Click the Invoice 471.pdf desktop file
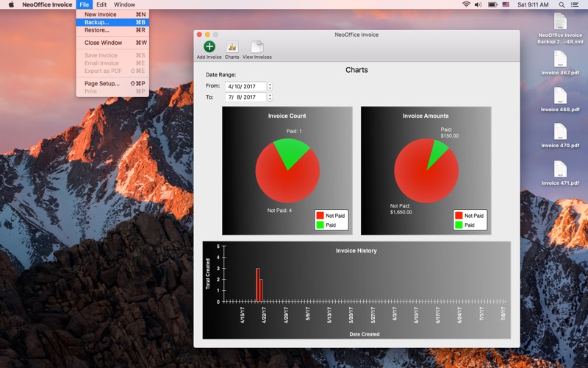This screenshot has width=588, height=368. [x=560, y=169]
